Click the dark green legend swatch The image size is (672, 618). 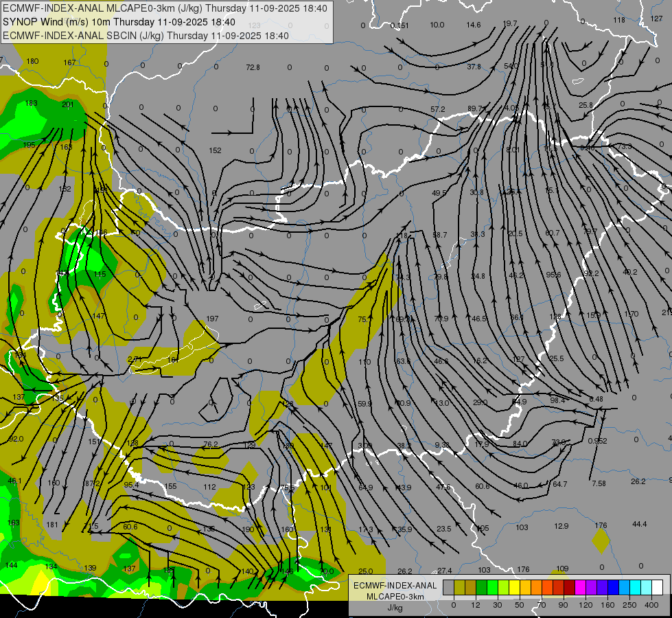point(481,587)
